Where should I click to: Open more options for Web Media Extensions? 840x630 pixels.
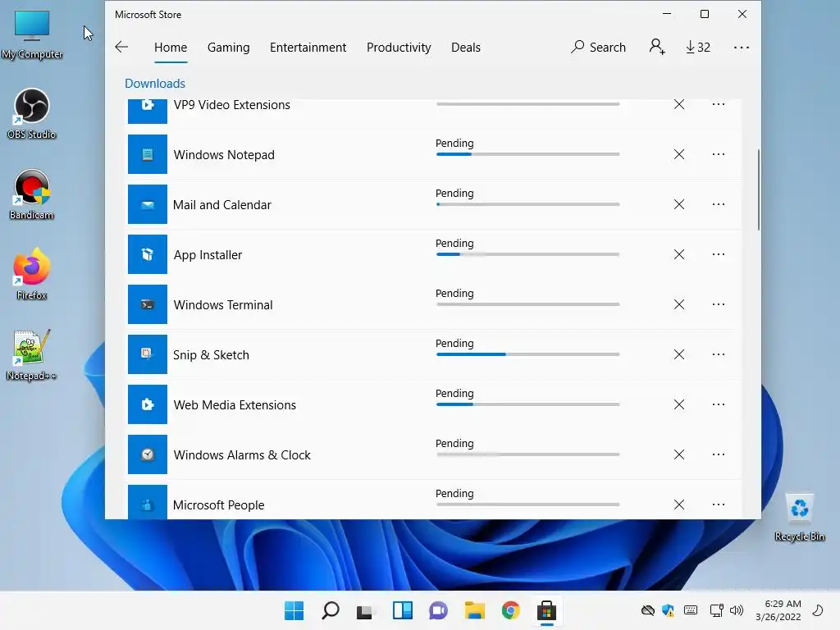pos(719,404)
